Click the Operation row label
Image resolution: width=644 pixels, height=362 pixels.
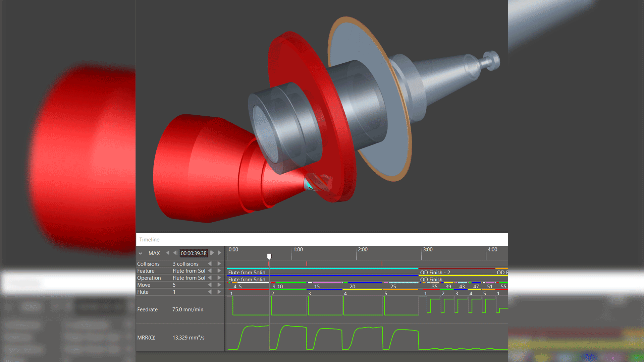pos(149,278)
